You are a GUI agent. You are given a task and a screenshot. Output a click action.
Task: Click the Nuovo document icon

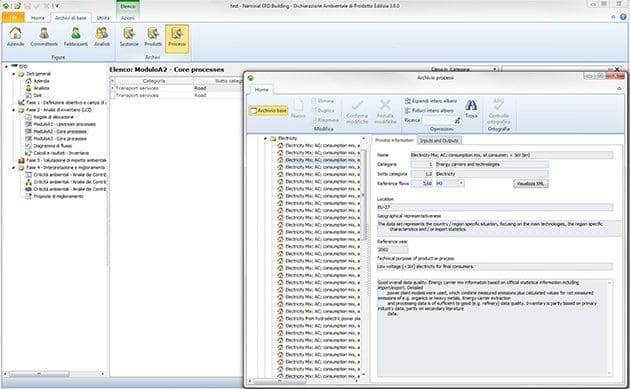point(298,109)
